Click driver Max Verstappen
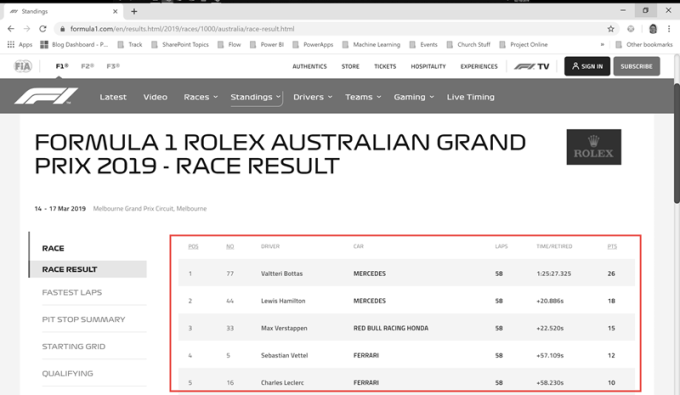This screenshot has height=395, width=680. pos(284,328)
